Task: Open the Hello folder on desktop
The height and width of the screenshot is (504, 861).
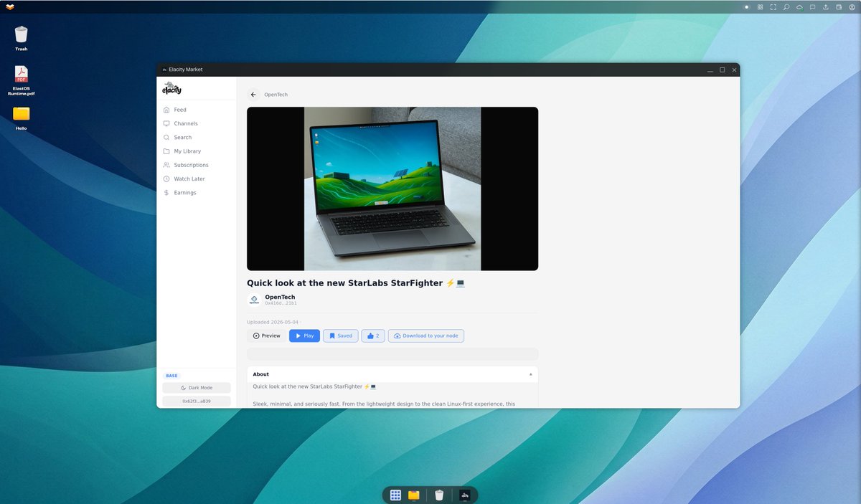Action: point(22,118)
